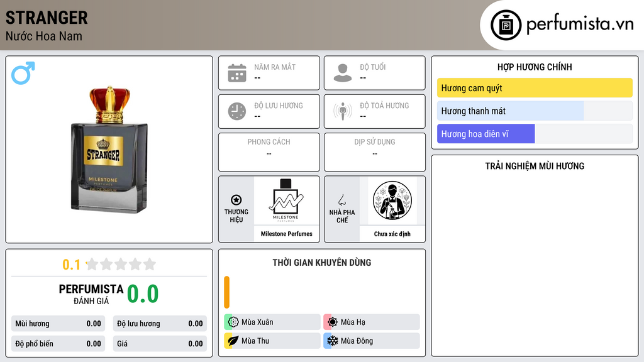The width and height of the screenshot is (644, 362).
Task: Click the Hương hoa diên vĩ accord bar
Action: tap(535, 134)
